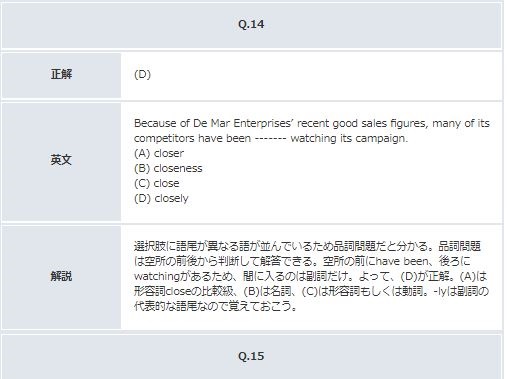
Task: Click the correct answer (D) text
Action: point(142,74)
